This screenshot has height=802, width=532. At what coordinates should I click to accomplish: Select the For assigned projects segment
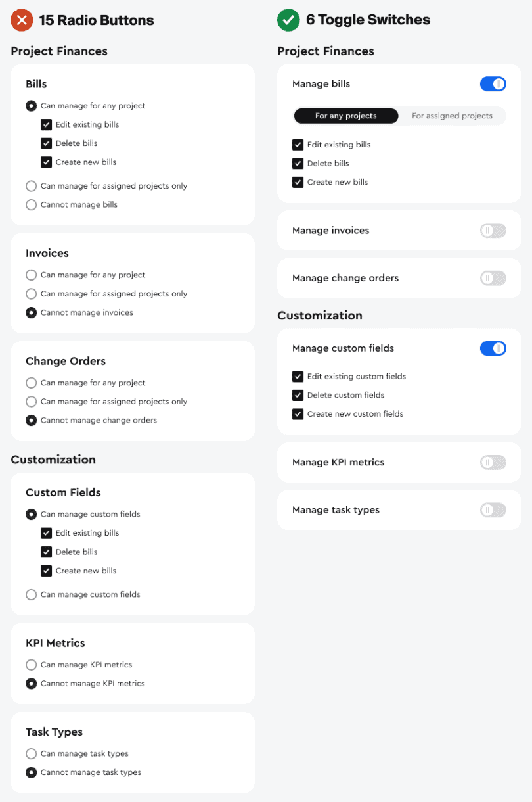[x=452, y=116]
